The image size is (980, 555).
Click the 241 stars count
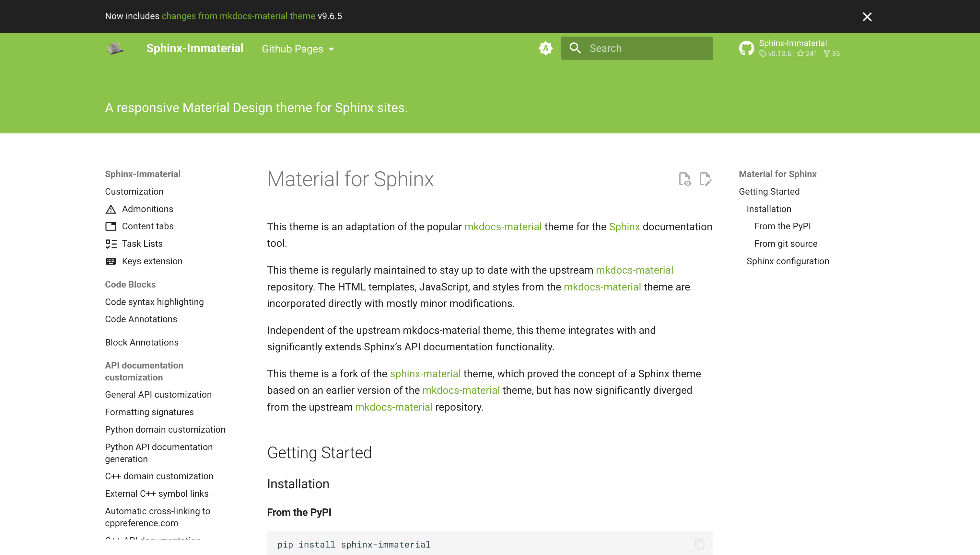click(807, 54)
